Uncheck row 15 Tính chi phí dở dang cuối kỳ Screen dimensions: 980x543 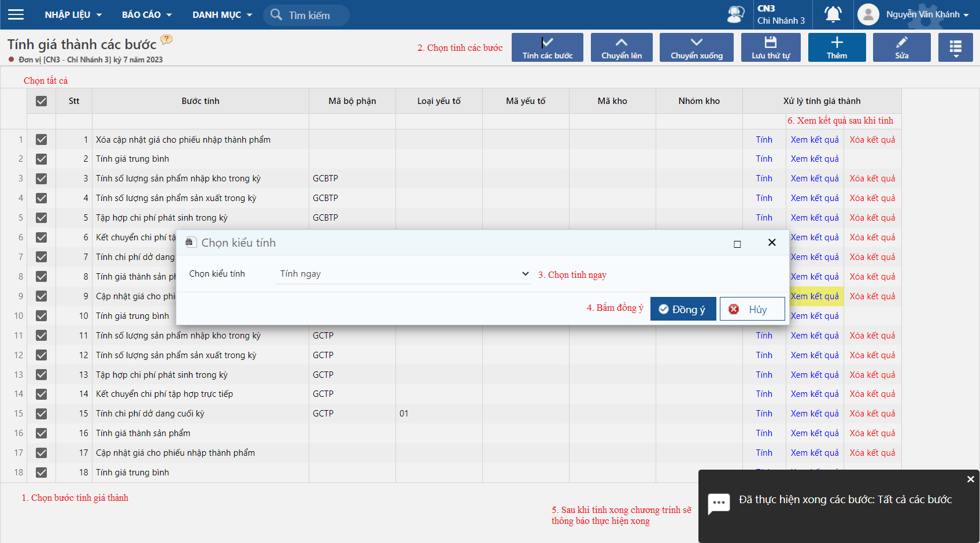coord(42,414)
